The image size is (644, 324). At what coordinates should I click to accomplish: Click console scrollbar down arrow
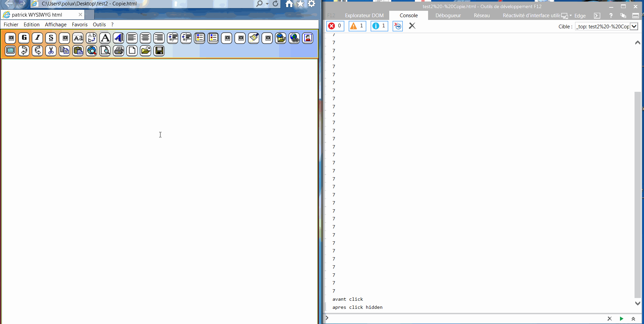(638, 303)
